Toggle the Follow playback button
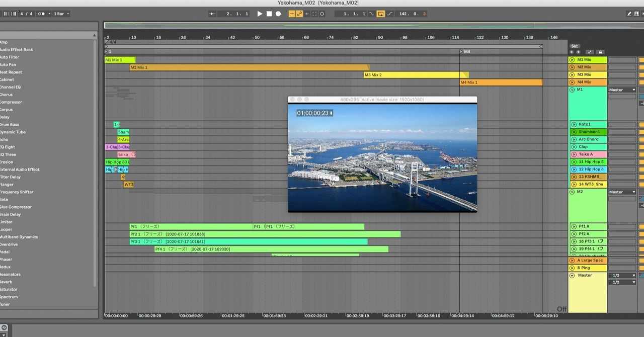 [213, 14]
